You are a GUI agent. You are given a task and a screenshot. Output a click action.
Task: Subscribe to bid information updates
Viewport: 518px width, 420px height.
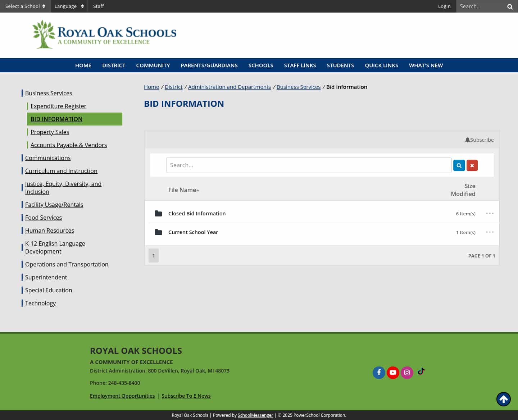pyautogui.click(x=480, y=140)
